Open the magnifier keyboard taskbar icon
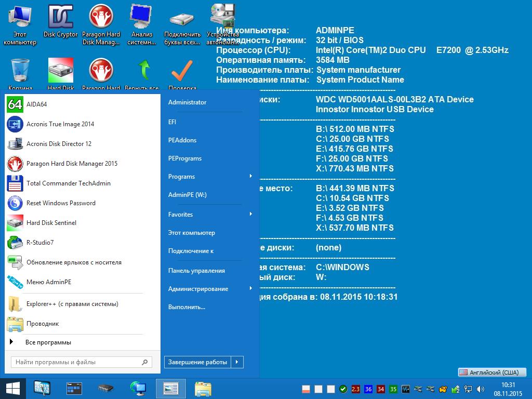The height and width of the screenshot is (399, 532). 42,389
